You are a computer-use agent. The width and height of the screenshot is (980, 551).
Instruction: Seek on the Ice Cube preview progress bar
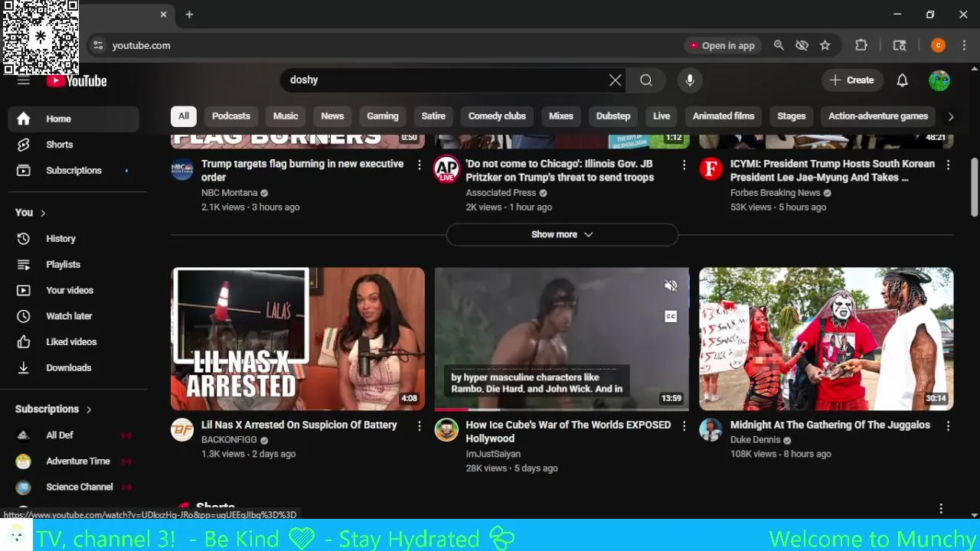click(x=562, y=409)
